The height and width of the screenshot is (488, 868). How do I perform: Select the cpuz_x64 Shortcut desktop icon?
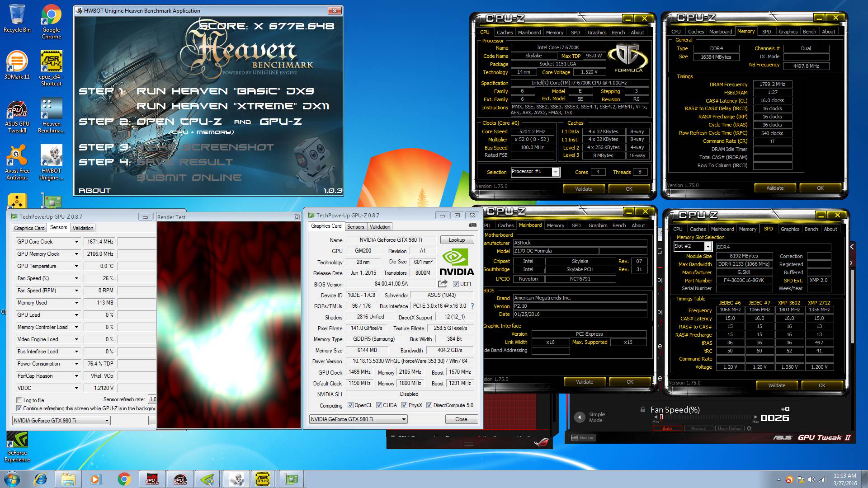pyautogui.click(x=51, y=68)
